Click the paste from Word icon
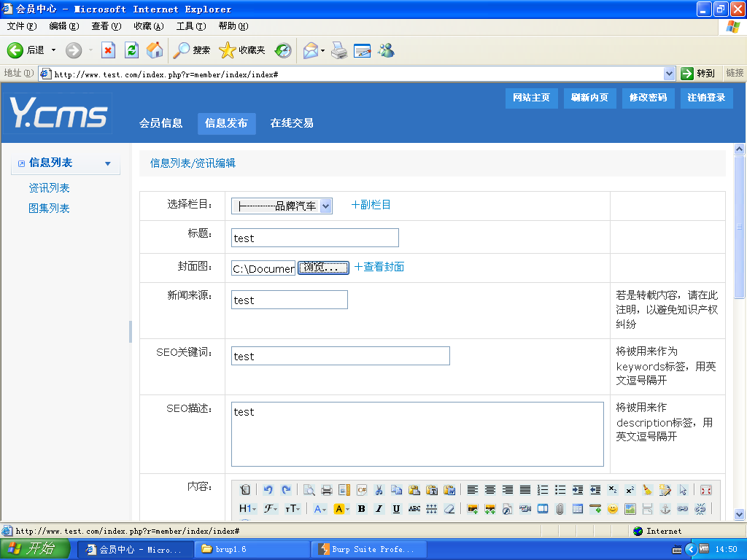The image size is (747, 560). pyautogui.click(x=449, y=489)
